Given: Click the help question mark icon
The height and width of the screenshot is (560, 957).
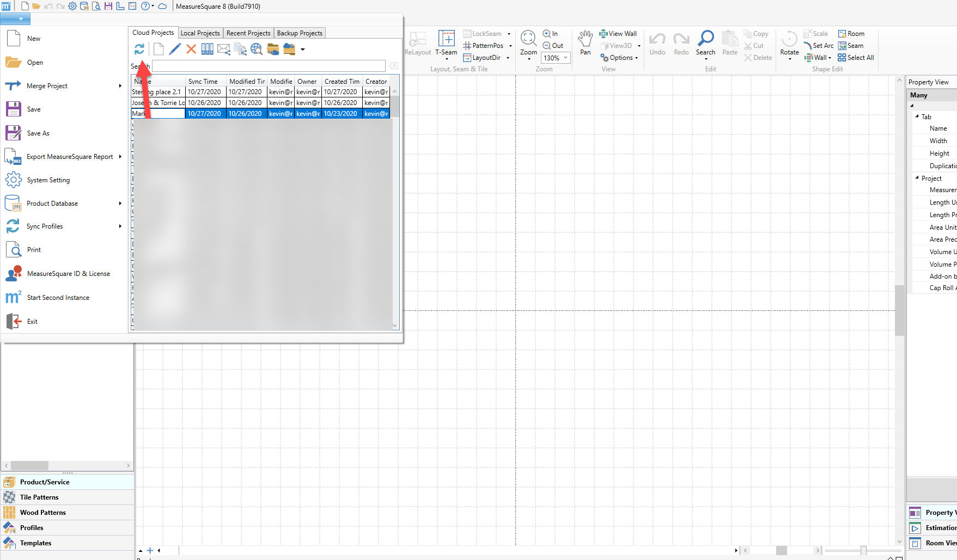Looking at the screenshot, I should pos(145,7).
